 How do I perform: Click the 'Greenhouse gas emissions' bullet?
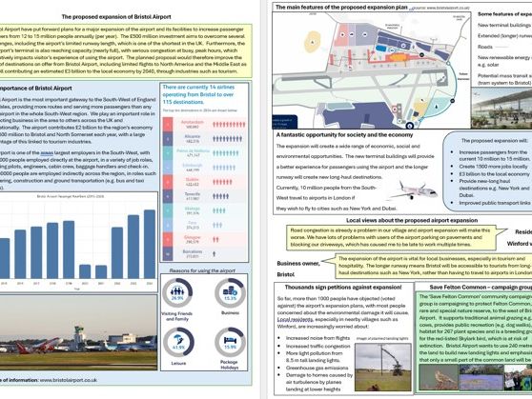[317, 368]
